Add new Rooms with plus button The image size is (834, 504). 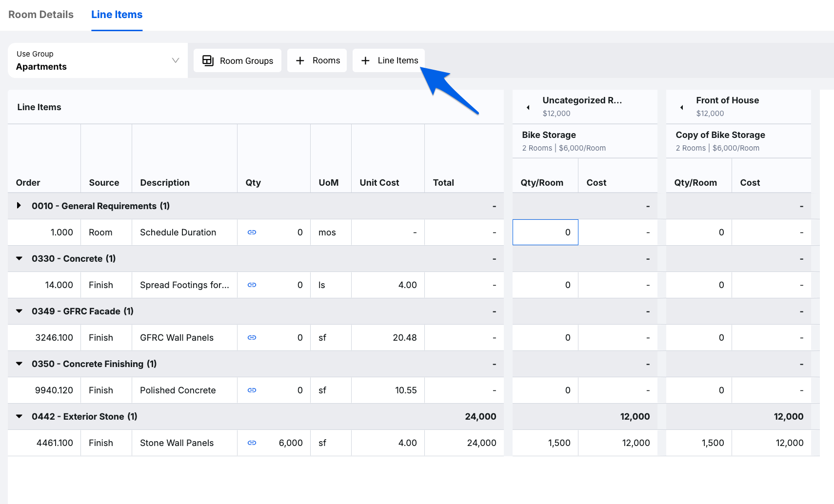pos(317,60)
